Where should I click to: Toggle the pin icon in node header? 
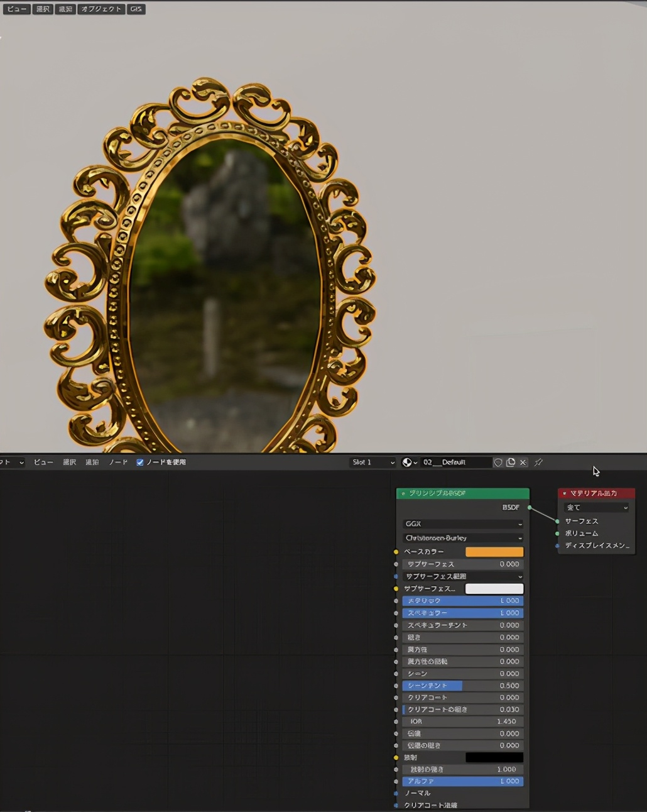[538, 463]
